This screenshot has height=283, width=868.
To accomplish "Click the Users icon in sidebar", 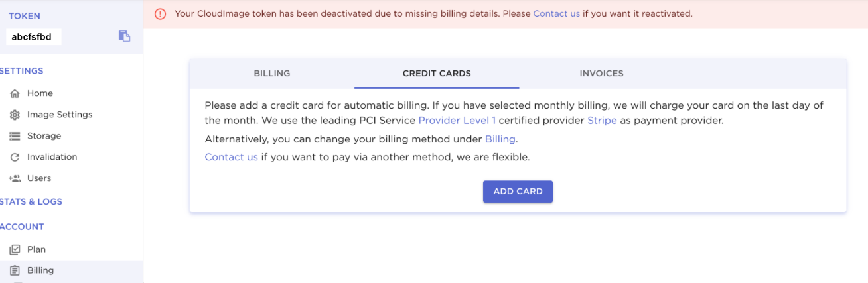I will pos(15,178).
